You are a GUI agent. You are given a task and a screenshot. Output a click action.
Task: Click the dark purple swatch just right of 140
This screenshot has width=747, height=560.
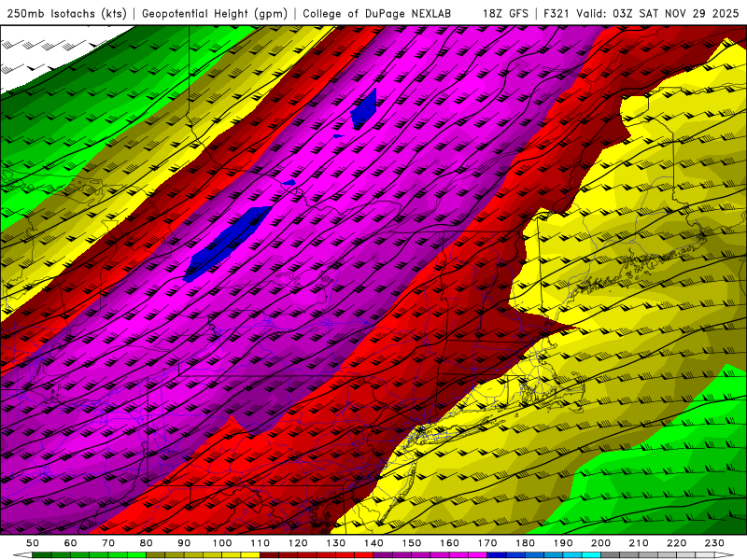[x=384, y=555]
